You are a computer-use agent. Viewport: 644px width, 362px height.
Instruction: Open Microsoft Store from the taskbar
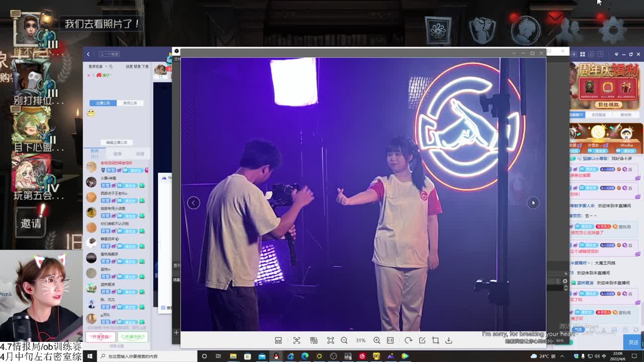248,356
